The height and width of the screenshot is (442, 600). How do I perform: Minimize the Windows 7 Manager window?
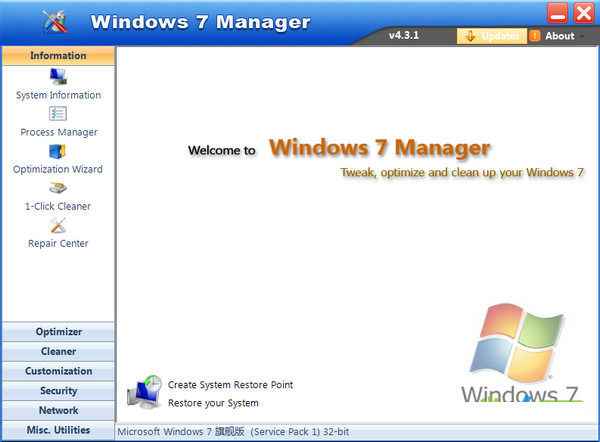[x=557, y=13]
